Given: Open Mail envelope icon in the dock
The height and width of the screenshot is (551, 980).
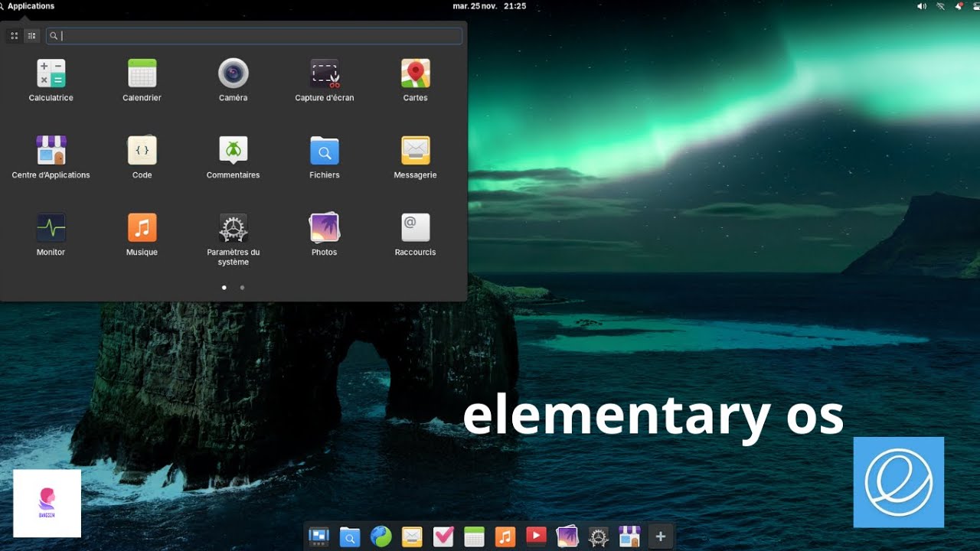Looking at the screenshot, I should [412, 536].
